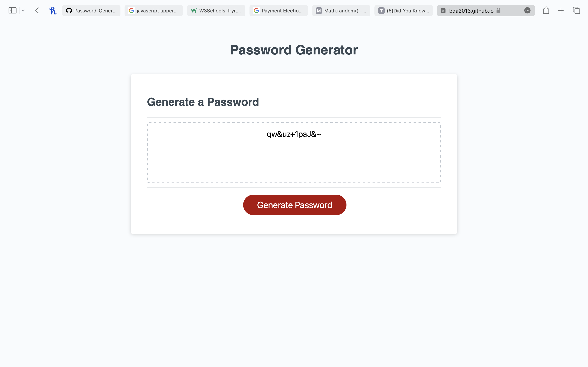This screenshot has height=367, width=588.
Task: Show tab overview using the overlapping squares icon
Action: (x=576, y=10)
